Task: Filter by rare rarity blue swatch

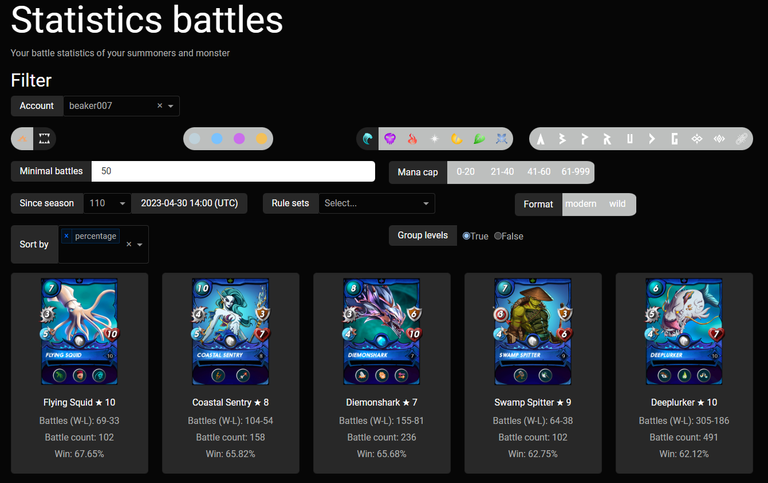Action: point(217,139)
